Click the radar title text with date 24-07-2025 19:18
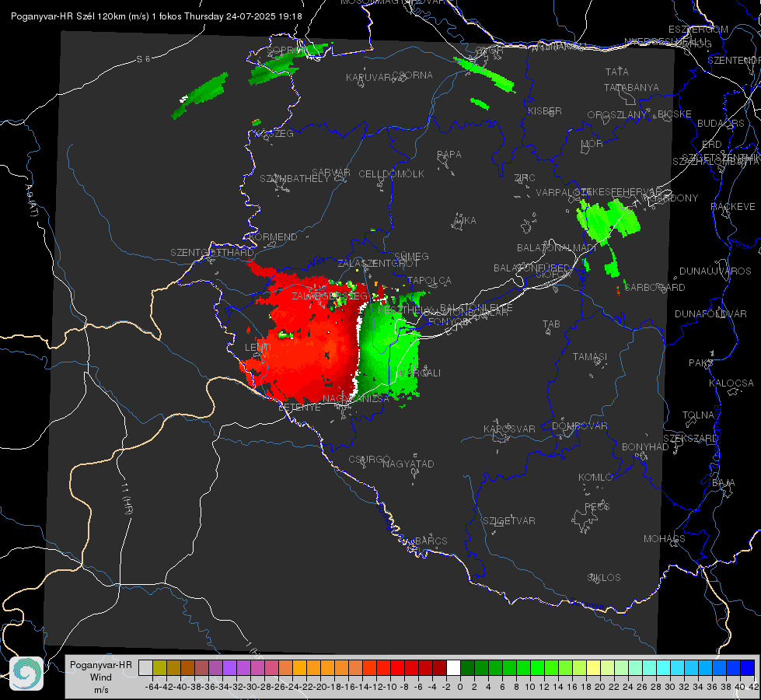 pyautogui.click(x=156, y=16)
